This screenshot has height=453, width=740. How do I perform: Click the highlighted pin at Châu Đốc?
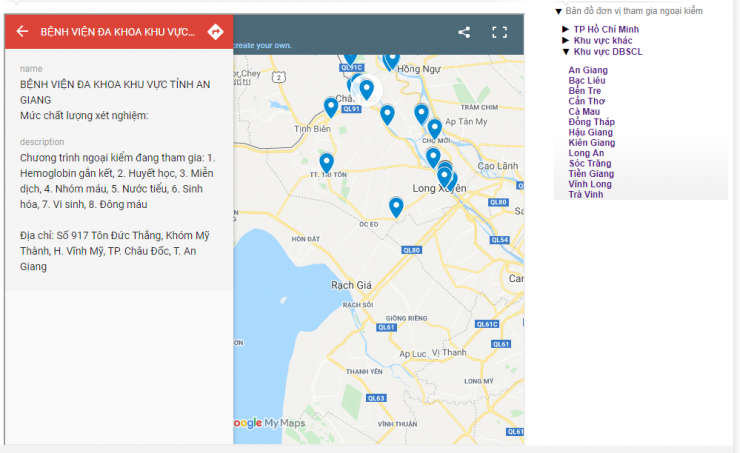[x=367, y=89]
